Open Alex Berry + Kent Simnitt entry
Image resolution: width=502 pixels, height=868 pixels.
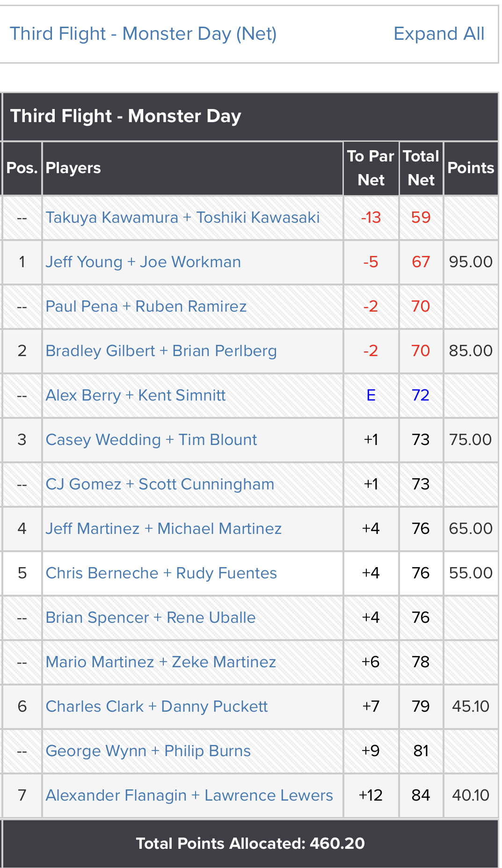pyautogui.click(x=136, y=395)
